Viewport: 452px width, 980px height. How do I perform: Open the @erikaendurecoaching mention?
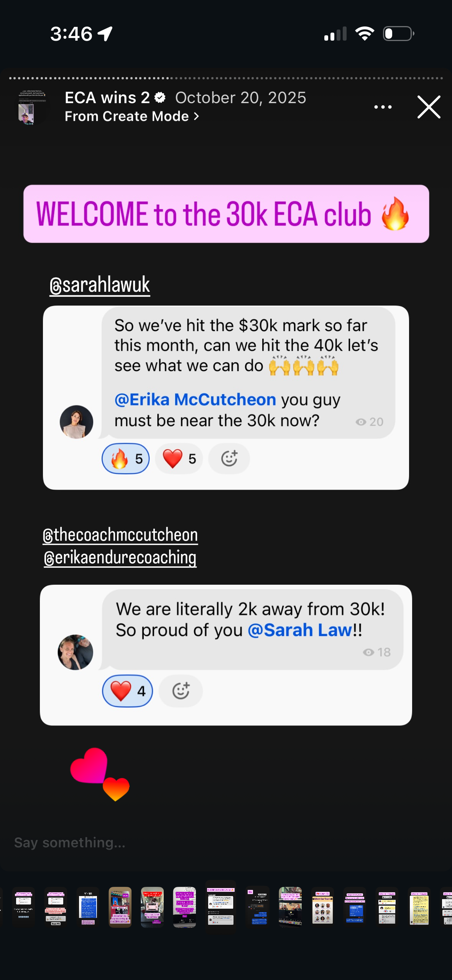click(120, 557)
